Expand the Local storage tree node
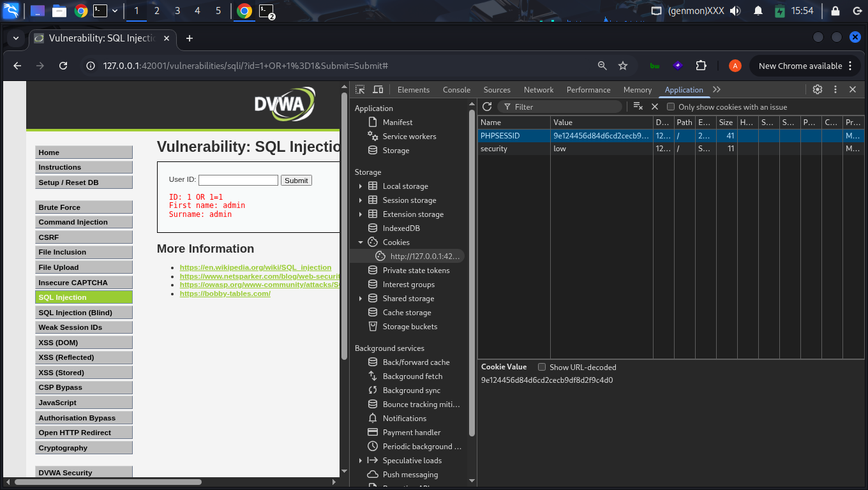Viewport: 868px width, 490px height. (361, 186)
